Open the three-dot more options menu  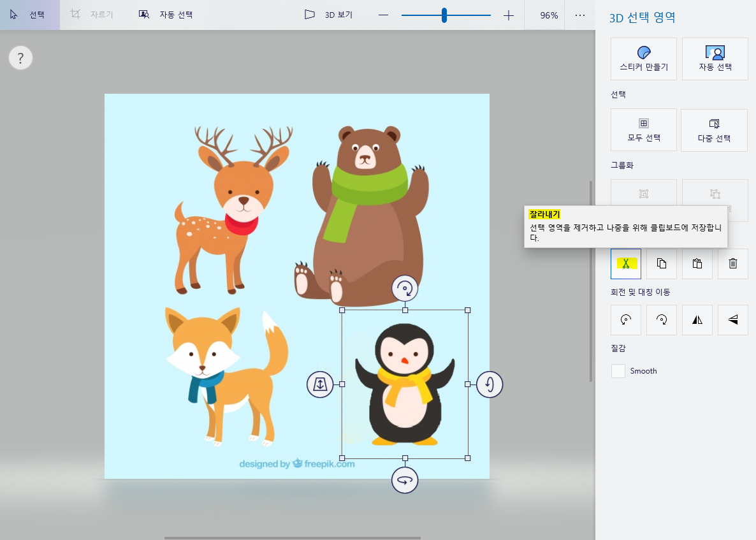(580, 15)
